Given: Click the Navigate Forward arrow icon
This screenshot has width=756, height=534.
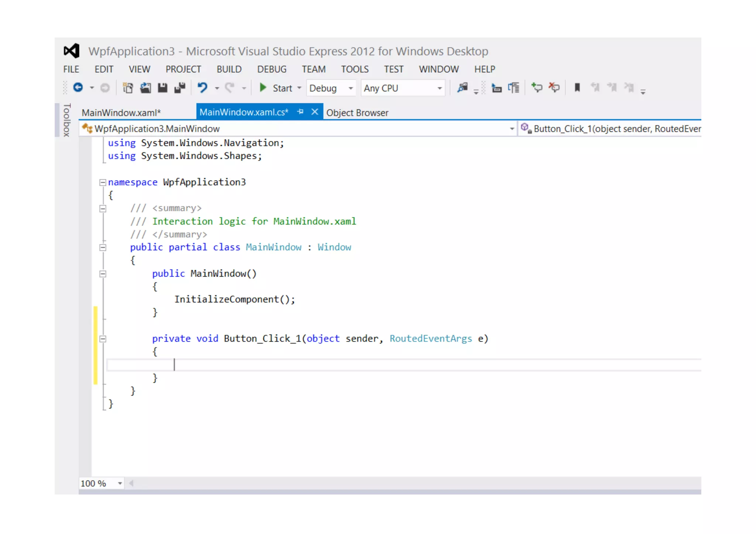Looking at the screenshot, I should coord(105,88).
